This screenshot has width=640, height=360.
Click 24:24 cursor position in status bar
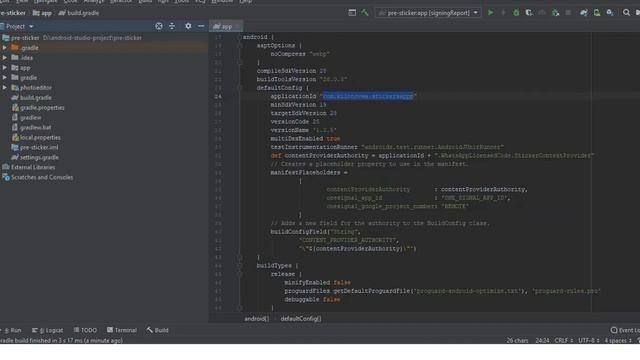pos(542,340)
